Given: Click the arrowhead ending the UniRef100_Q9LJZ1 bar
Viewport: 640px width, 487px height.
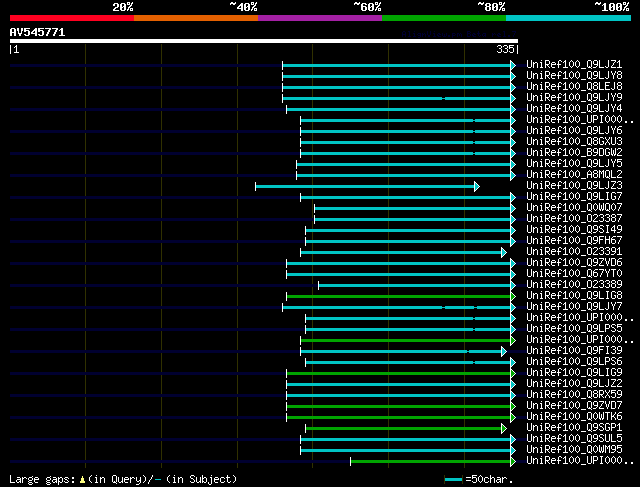Looking at the screenshot, I should (513, 65).
